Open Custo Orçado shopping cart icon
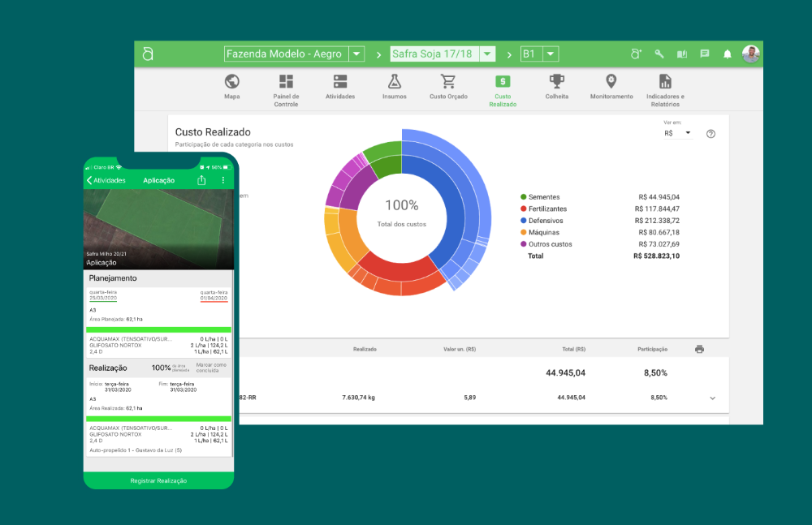 click(x=448, y=82)
